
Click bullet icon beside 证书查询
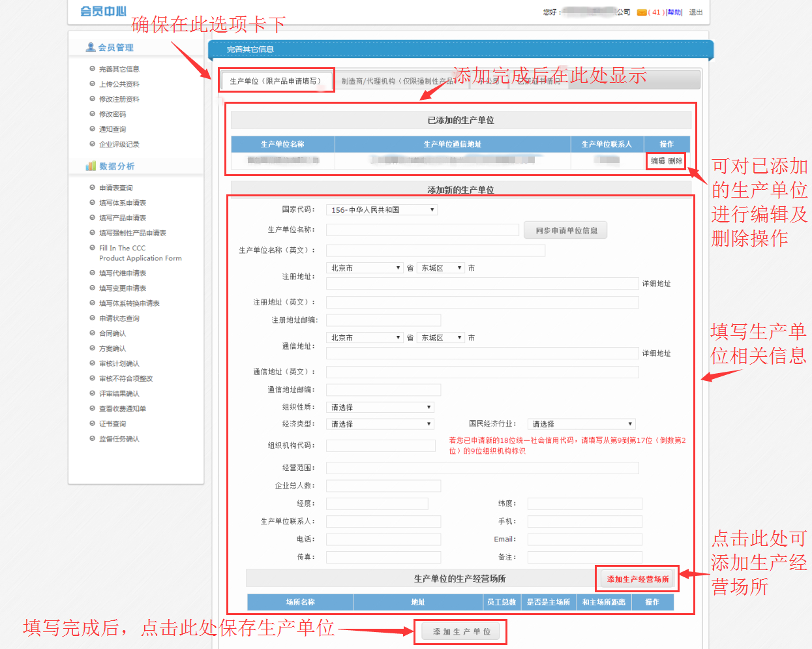(x=93, y=423)
